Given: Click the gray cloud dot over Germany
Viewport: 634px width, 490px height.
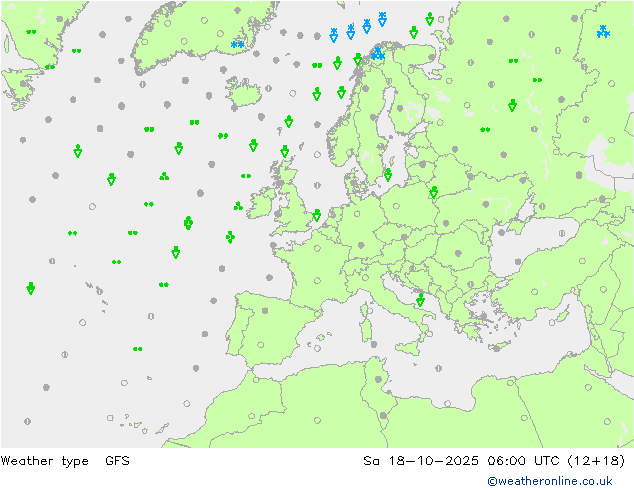Looking at the screenshot, I should [361, 245].
